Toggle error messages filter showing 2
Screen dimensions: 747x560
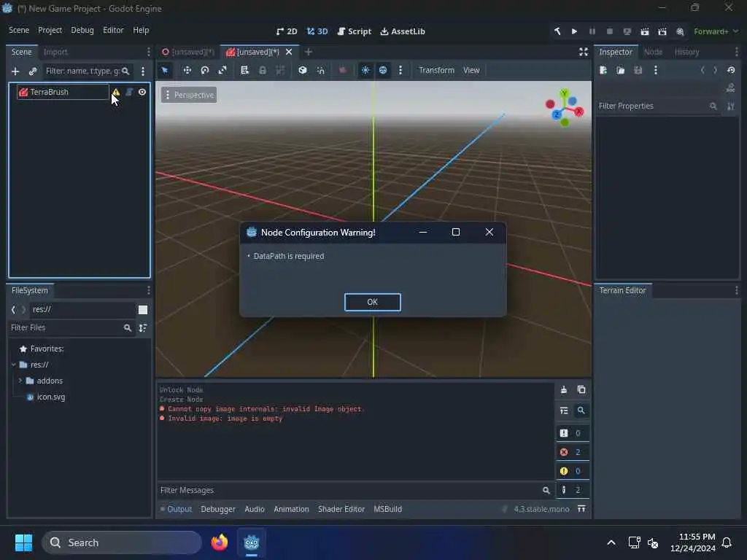(573, 452)
